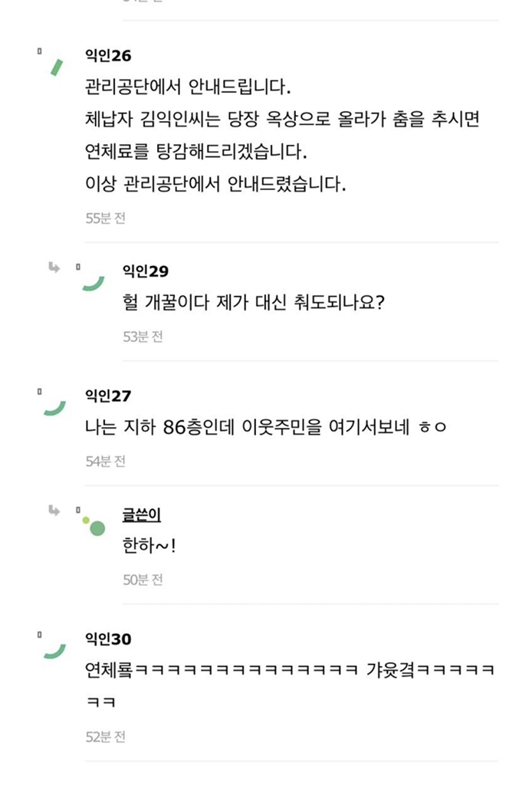Click the small square marker beside 익인26
This screenshot has height=785, width=532.
click(40, 51)
